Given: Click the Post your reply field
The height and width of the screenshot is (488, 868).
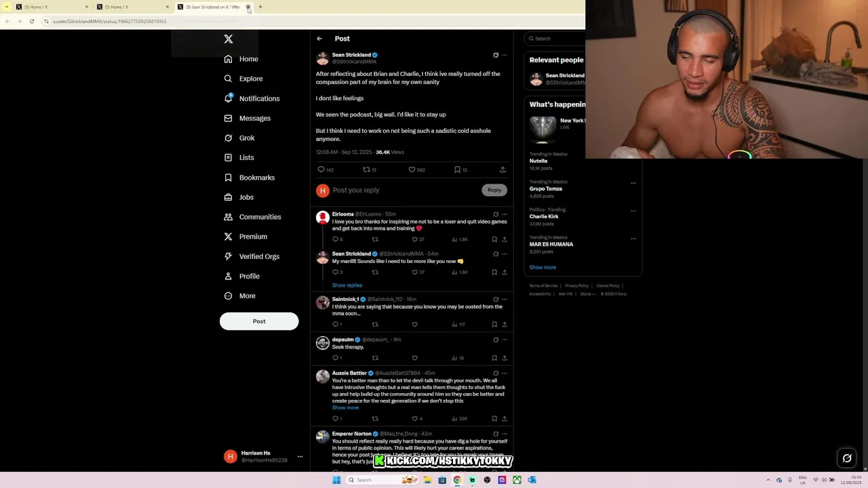Looking at the screenshot, I should (x=405, y=190).
